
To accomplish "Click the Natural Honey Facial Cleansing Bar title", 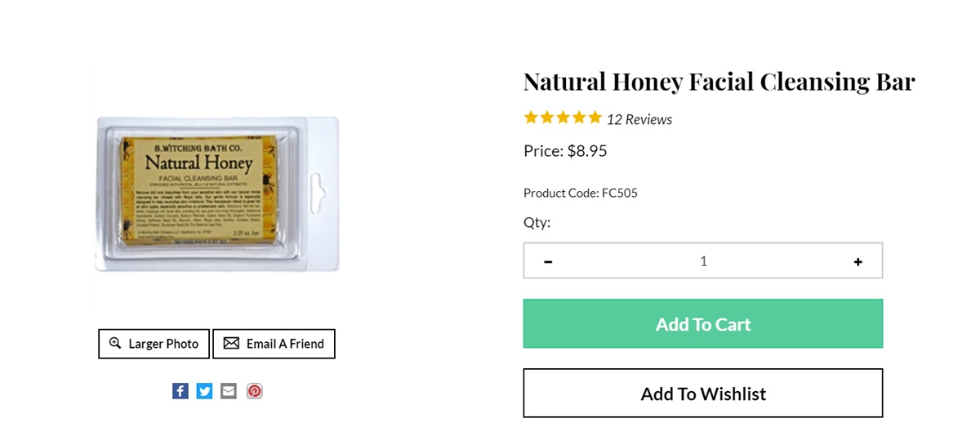I will coord(719,82).
